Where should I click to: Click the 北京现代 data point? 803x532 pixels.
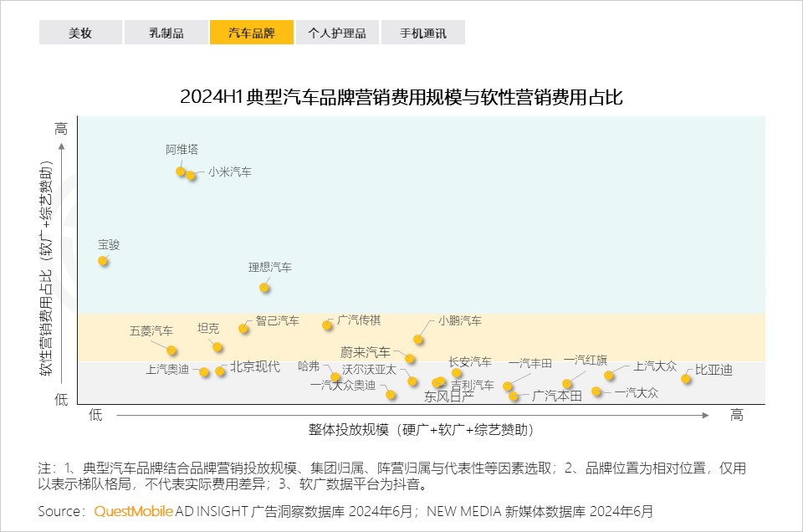coord(220,371)
